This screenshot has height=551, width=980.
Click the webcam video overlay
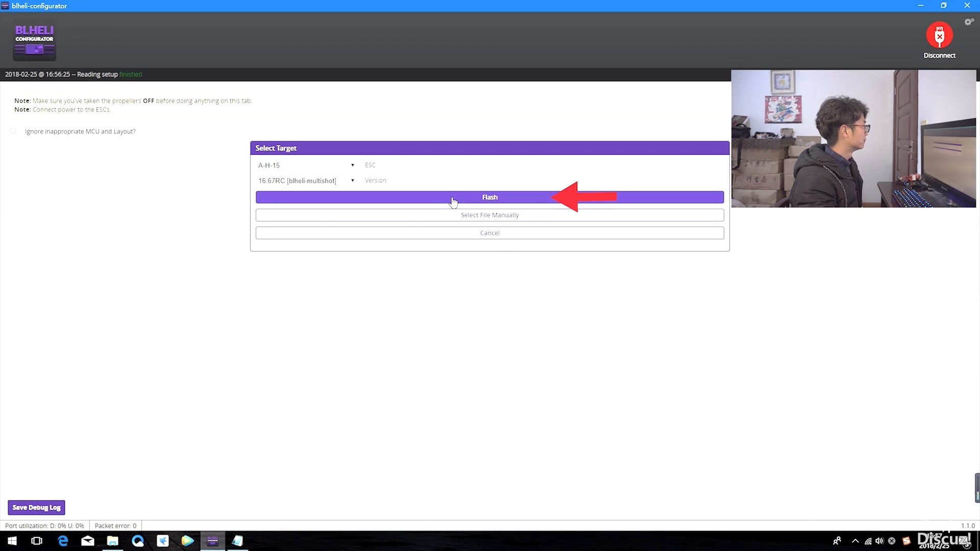click(853, 139)
